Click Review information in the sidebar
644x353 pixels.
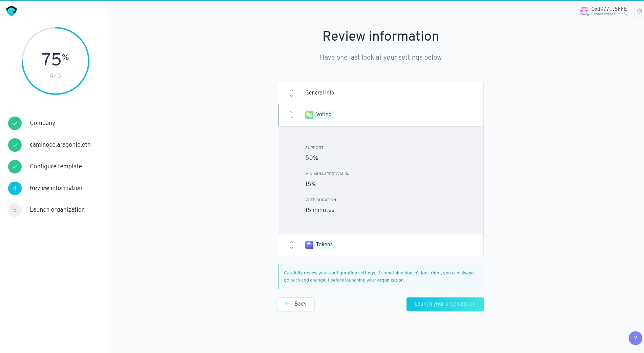[56, 188]
